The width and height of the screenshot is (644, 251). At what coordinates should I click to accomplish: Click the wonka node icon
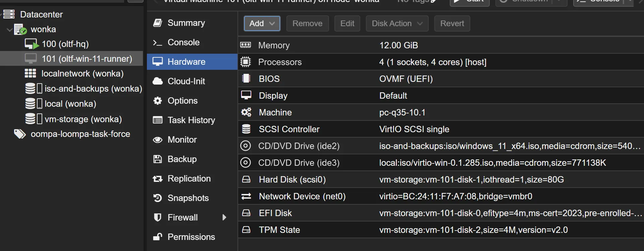[x=20, y=30]
